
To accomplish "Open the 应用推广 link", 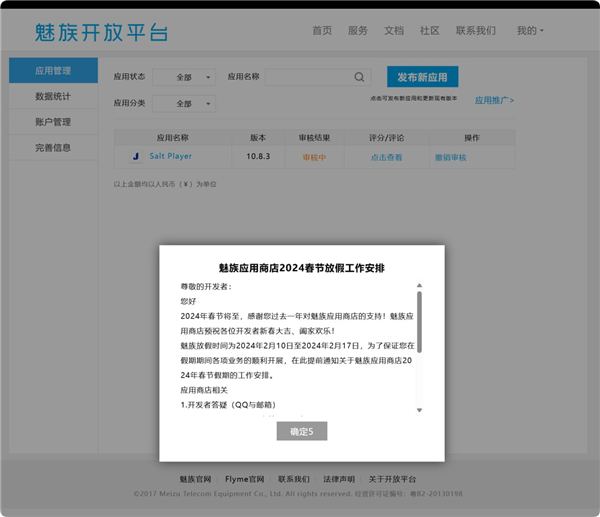I will (494, 101).
